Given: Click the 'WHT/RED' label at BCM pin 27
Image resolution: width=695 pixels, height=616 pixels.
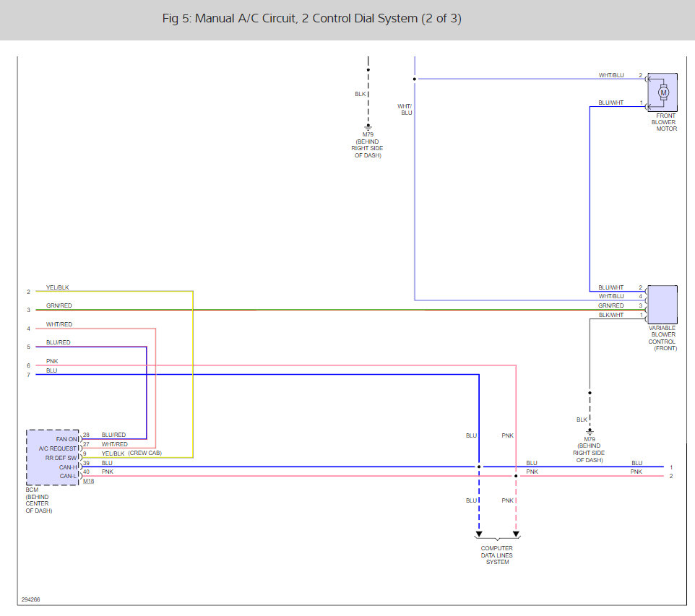Looking at the screenshot, I should click(114, 444).
